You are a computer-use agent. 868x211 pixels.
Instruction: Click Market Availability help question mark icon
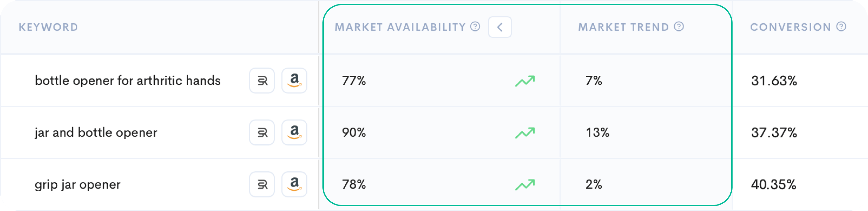click(x=475, y=26)
